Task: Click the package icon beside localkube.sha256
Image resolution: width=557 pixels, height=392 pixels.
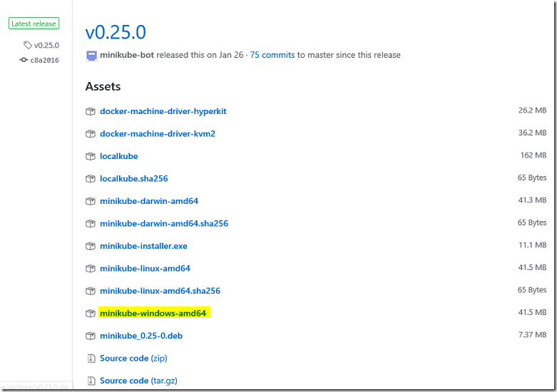Action: coord(91,179)
